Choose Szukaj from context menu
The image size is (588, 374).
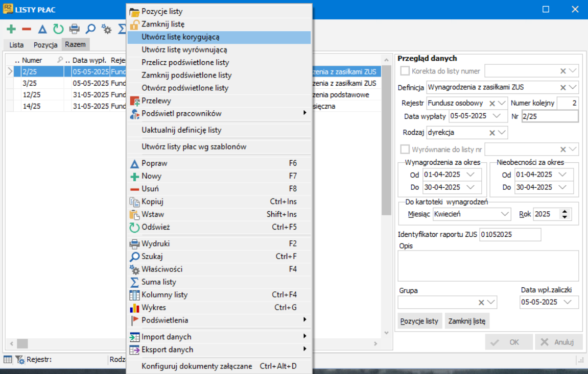pyautogui.click(x=219, y=257)
